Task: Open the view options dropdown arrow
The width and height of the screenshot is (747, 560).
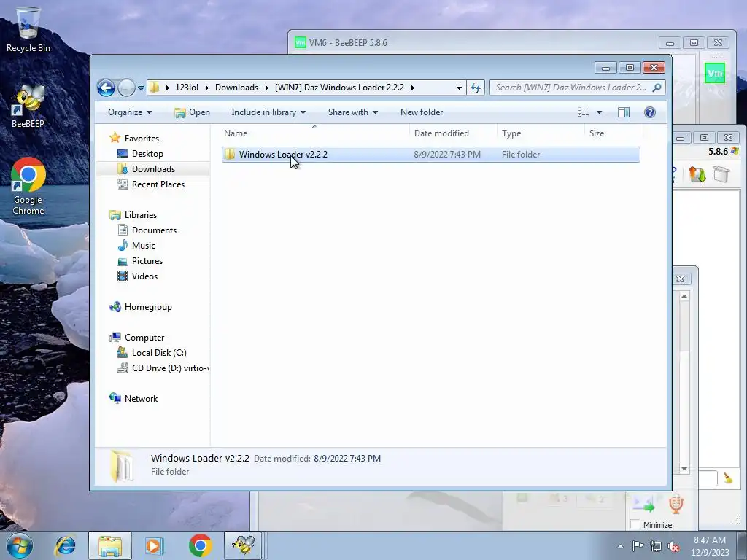Action: point(600,112)
